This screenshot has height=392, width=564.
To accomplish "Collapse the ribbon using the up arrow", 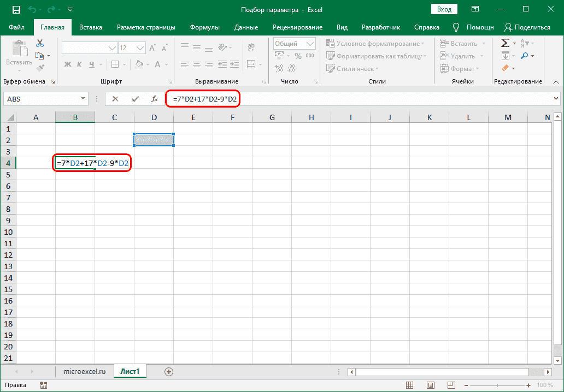I will click(x=555, y=81).
